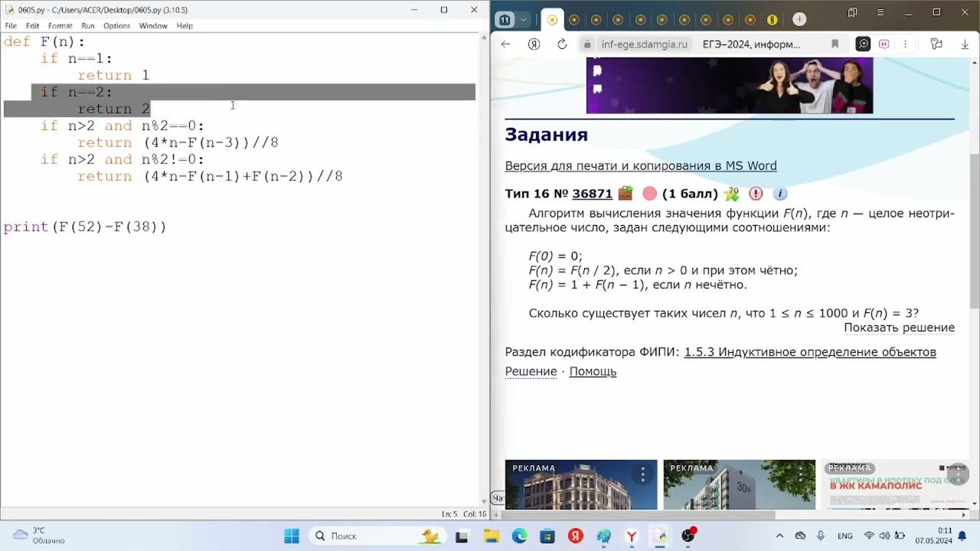Viewport: 980px width, 551px height.
Task: Show the solution via 'Показать решение'
Action: 899,328
